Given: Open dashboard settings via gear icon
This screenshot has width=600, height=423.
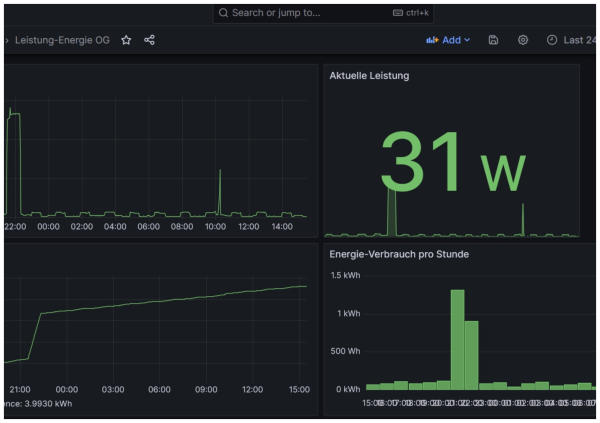Looking at the screenshot, I should [522, 40].
